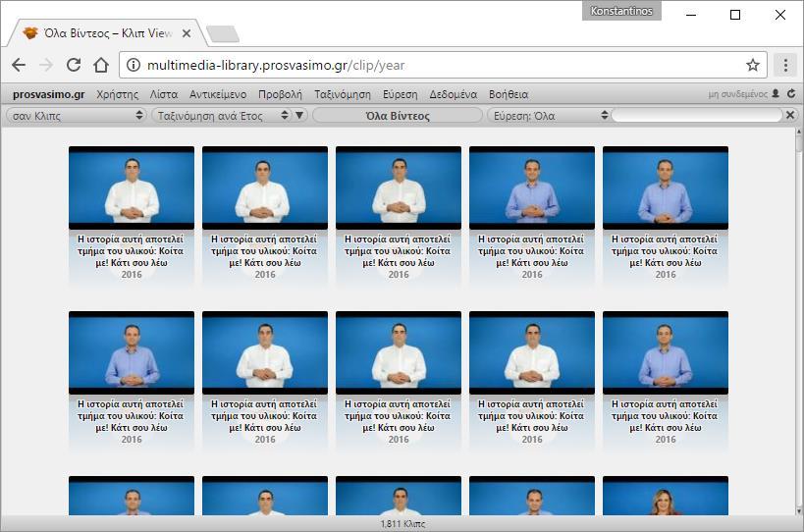This screenshot has height=532, width=804.
Task: Click the address bar URL
Action: (x=276, y=65)
